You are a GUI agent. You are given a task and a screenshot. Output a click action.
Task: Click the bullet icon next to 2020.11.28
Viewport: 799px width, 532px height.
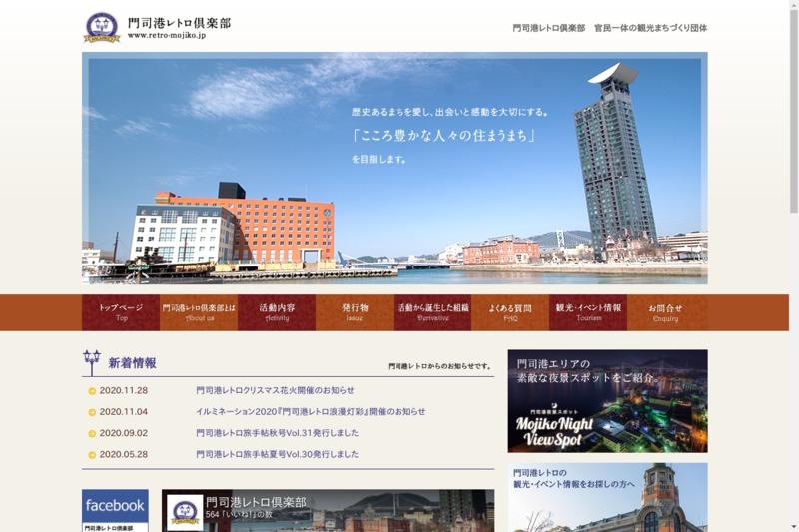(92, 391)
